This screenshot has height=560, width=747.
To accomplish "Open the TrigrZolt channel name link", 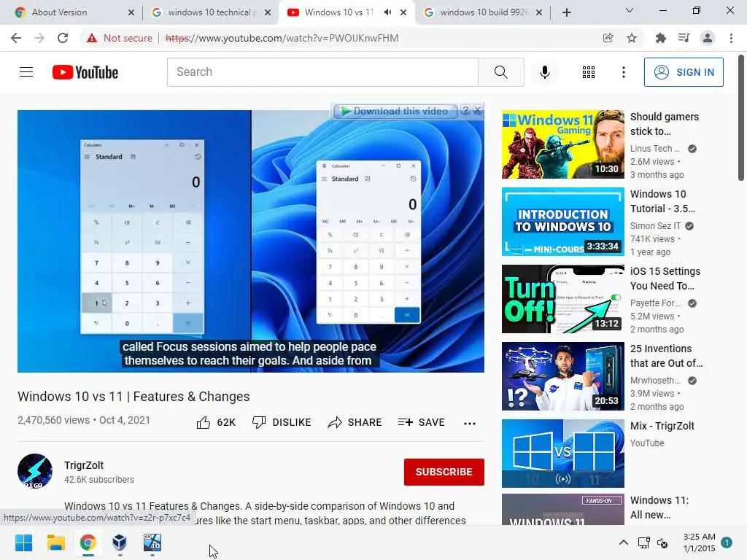I will 84,465.
